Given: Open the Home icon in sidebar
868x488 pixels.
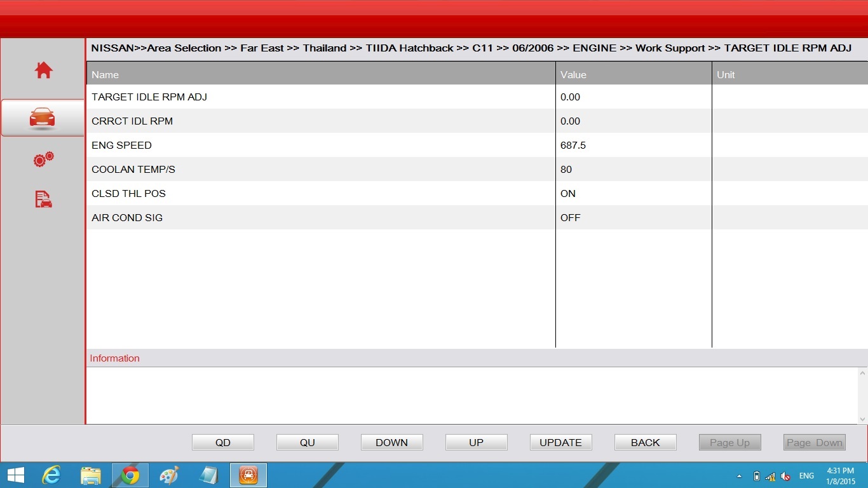Looking at the screenshot, I should 43,70.
